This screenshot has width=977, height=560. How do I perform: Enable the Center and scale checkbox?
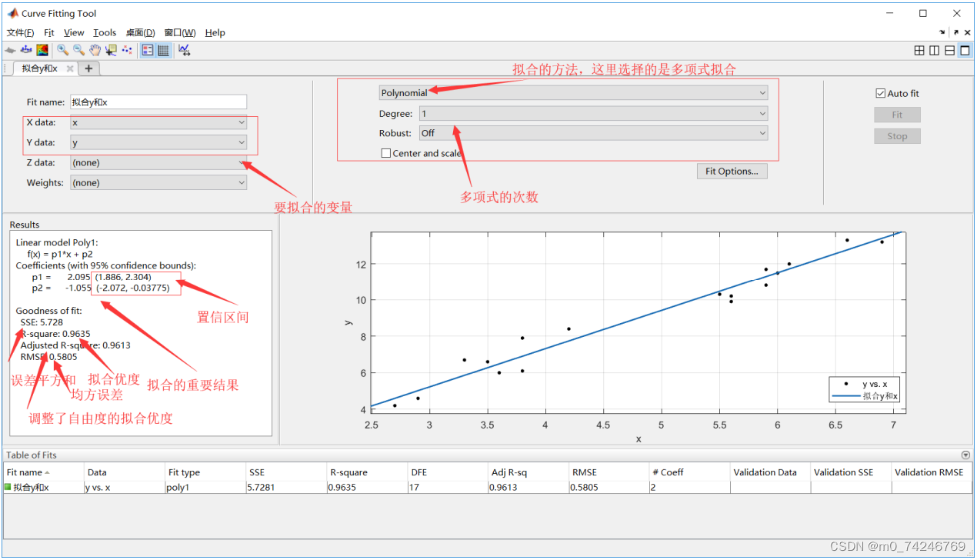pyautogui.click(x=386, y=153)
